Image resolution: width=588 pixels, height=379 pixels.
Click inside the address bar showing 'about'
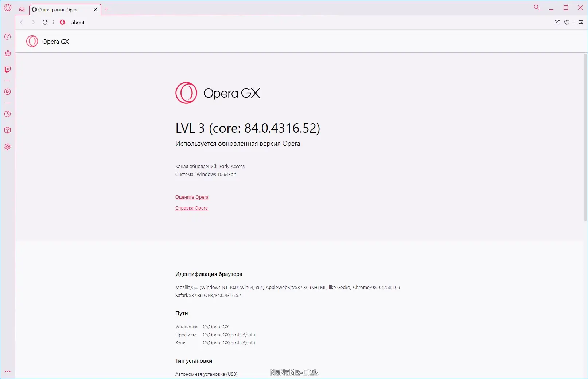78,22
